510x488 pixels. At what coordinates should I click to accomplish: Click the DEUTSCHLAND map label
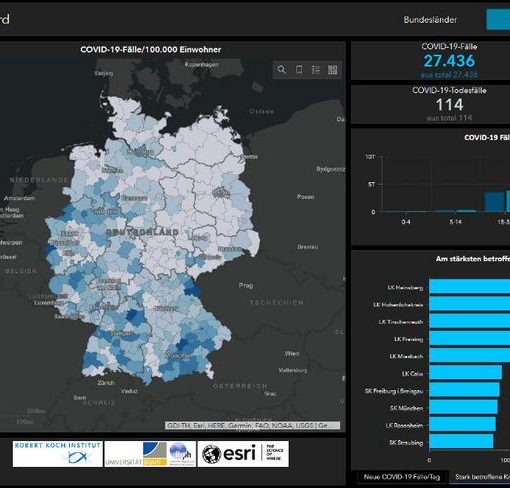(x=142, y=232)
